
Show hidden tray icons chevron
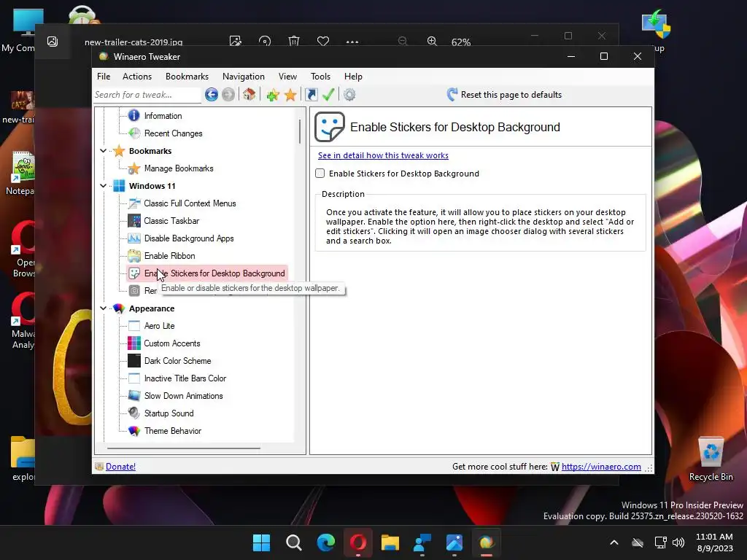(x=614, y=542)
